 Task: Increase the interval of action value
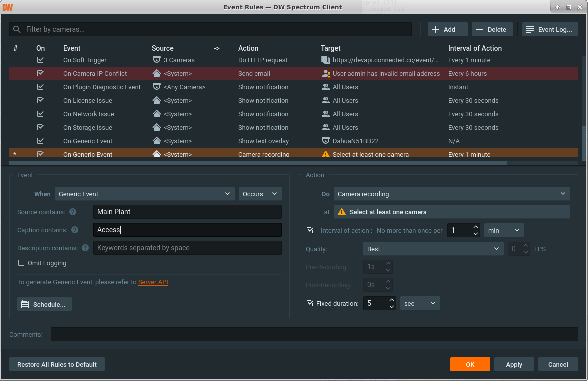point(475,227)
